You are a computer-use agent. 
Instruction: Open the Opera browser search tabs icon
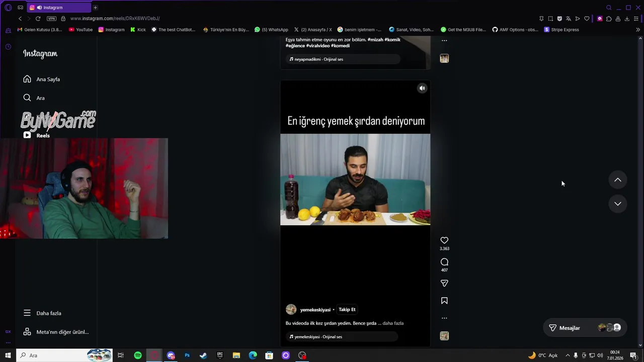tap(609, 8)
